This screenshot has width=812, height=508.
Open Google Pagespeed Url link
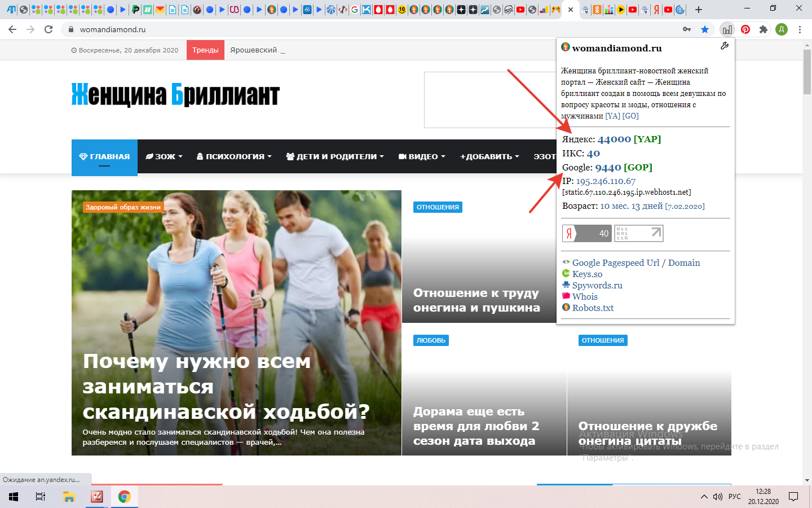616,262
